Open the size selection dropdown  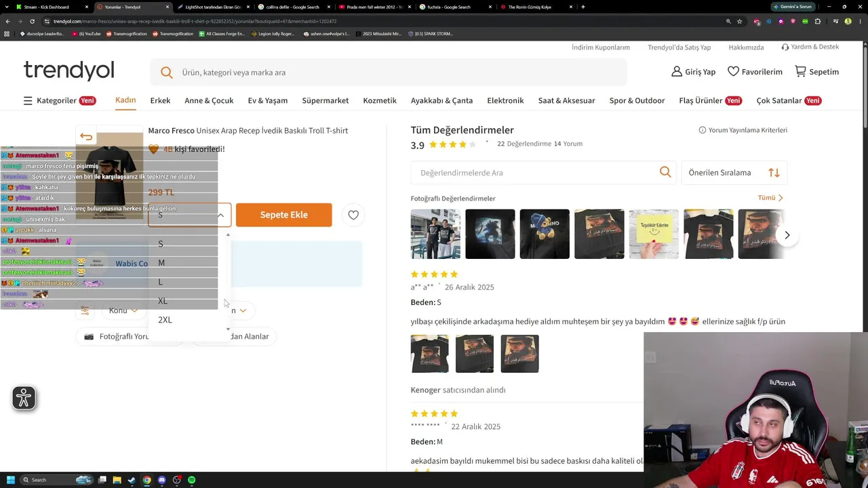point(189,215)
